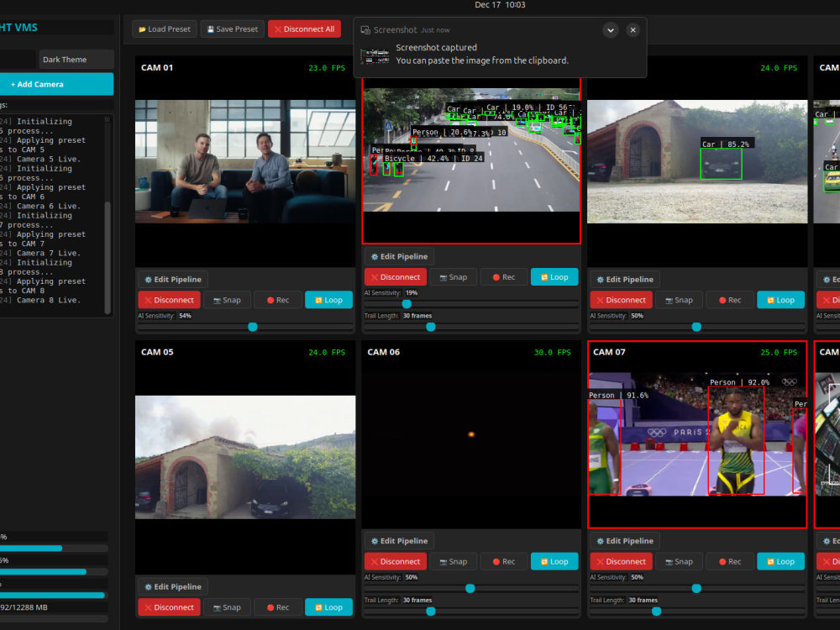Viewport: 840px width, 630px height.
Task: Click Disconnect All in toolbar
Action: [x=304, y=29]
